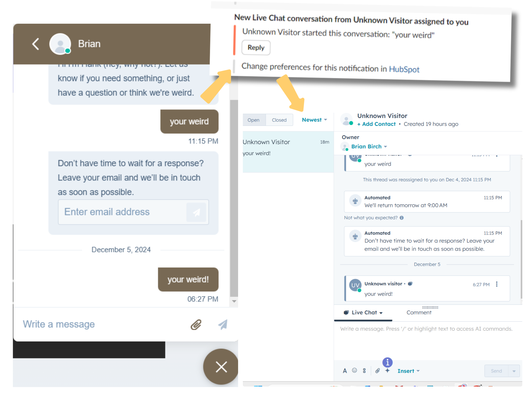
Task: Click the three-dot menu on Unknown visitor message
Action: (x=497, y=284)
